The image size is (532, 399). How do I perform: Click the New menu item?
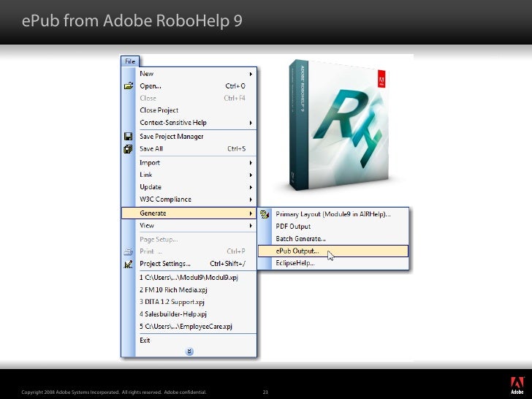click(189, 74)
